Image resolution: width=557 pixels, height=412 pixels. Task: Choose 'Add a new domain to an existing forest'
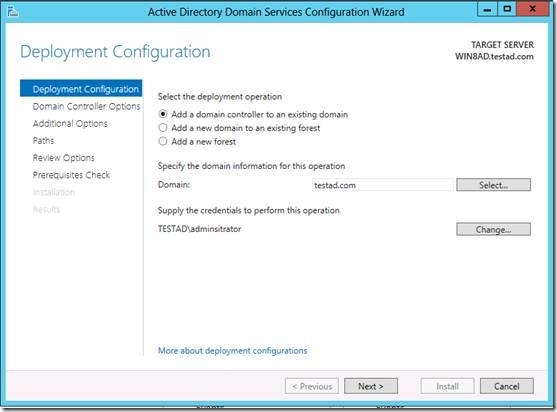239,128
